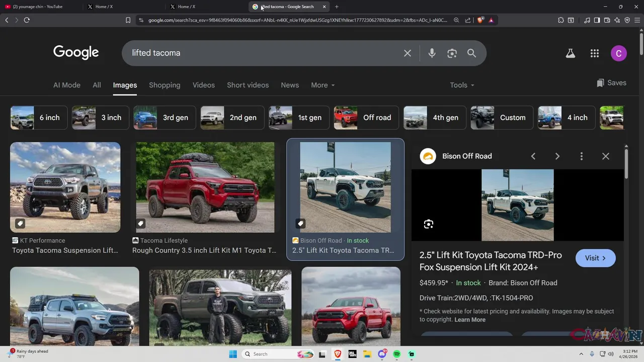This screenshot has height=362, width=644.
Task: Filter by 4th gen chip
Action: pyautogui.click(x=435, y=118)
